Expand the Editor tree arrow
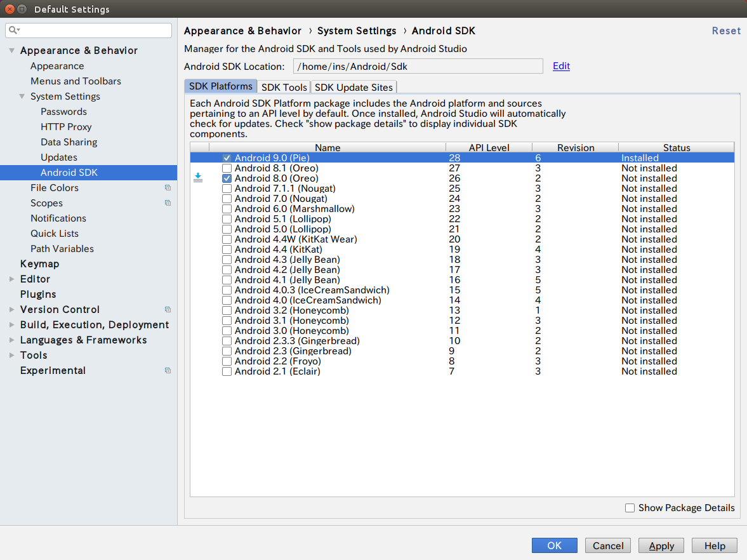747x560 pixels. [x=12, y=279]
